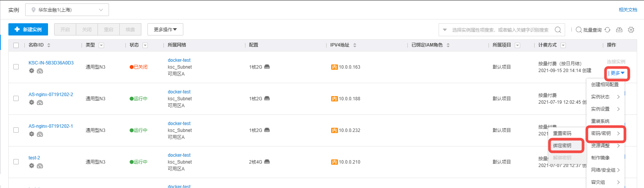Click the magnifier icon in the search box

(558, 30)
